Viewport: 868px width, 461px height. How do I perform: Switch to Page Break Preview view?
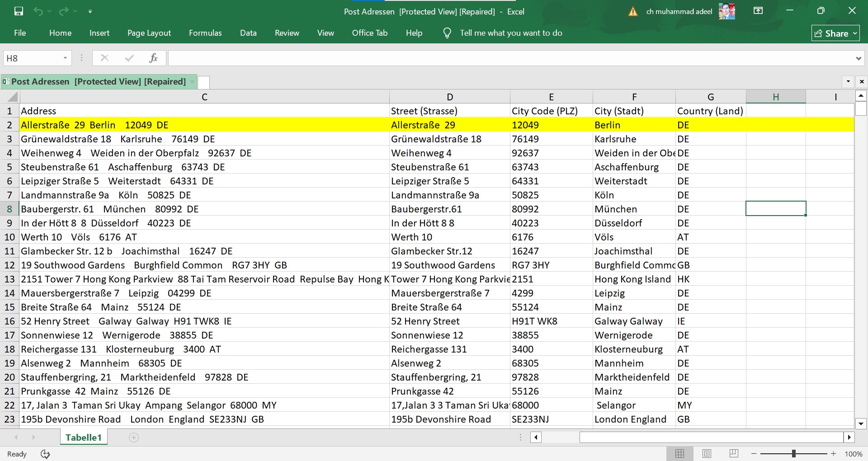point(734,453)
